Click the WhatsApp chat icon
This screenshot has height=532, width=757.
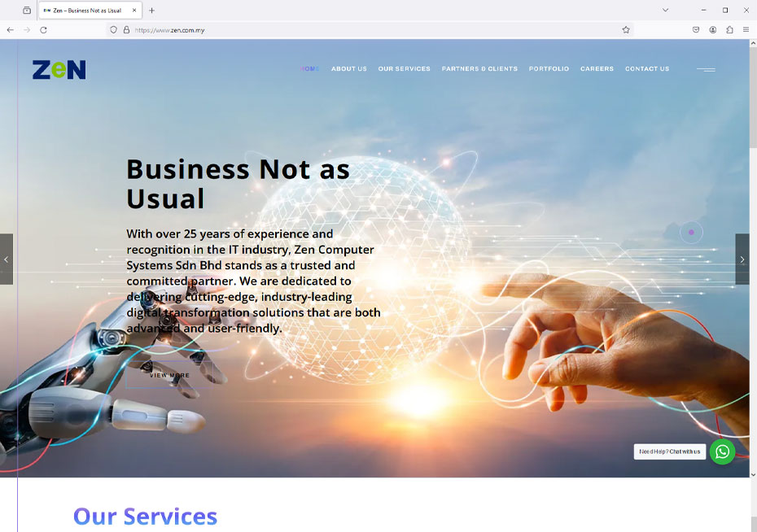(x=722, y=451)
